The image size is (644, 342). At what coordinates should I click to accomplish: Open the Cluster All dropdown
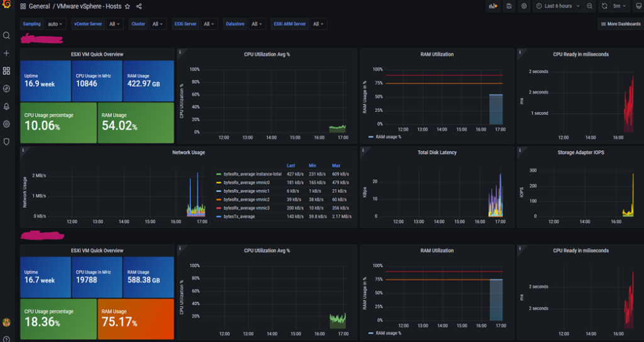click(x=158, y=24)
